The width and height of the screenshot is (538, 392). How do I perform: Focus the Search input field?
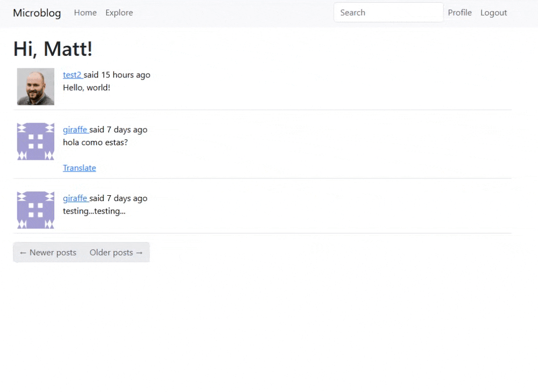pos(388,13)
